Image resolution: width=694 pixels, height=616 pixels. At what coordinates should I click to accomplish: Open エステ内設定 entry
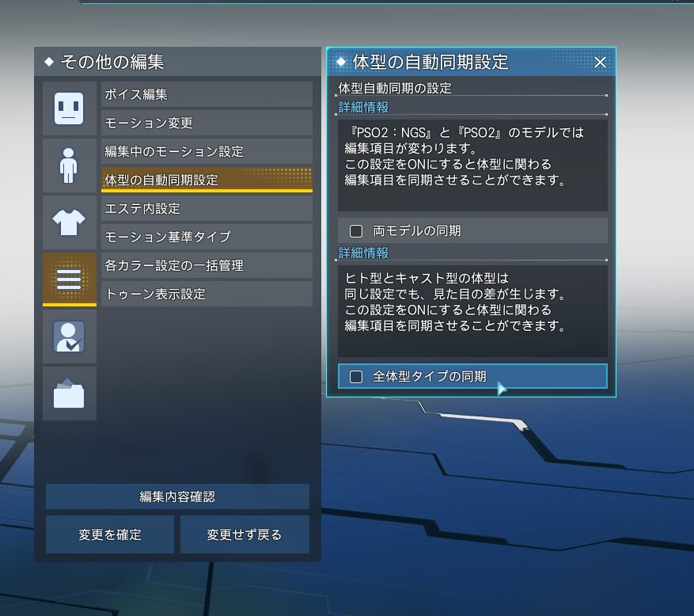[207, 208]
